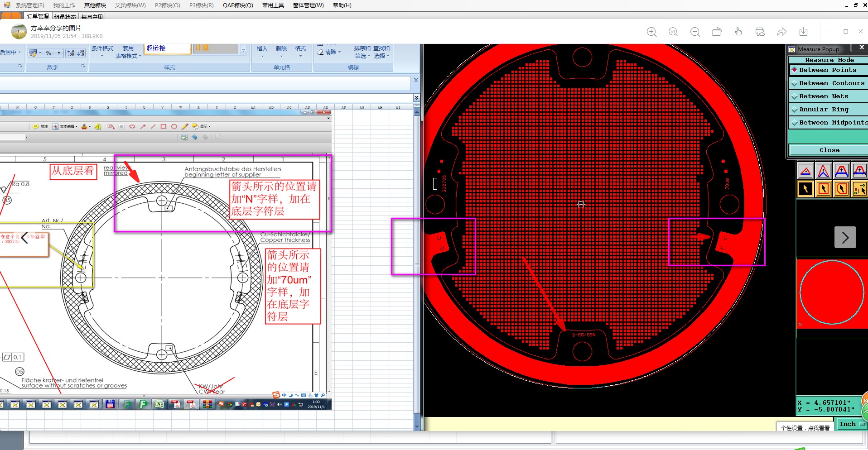
Task: Go to previous image with left chevron
Action: click(x=24, y=237)
